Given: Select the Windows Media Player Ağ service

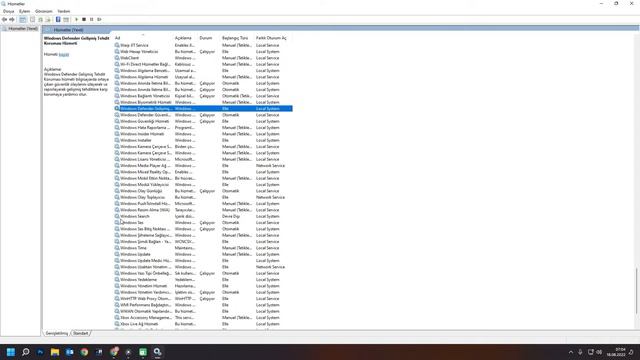Looking at the screenshot, I should pyautogui.click(x=203, y=166).
